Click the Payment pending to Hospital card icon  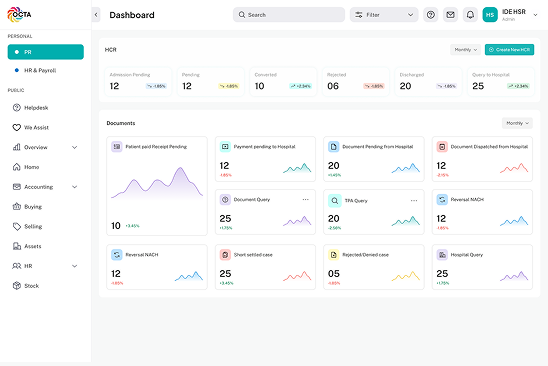tap(225, 147)
